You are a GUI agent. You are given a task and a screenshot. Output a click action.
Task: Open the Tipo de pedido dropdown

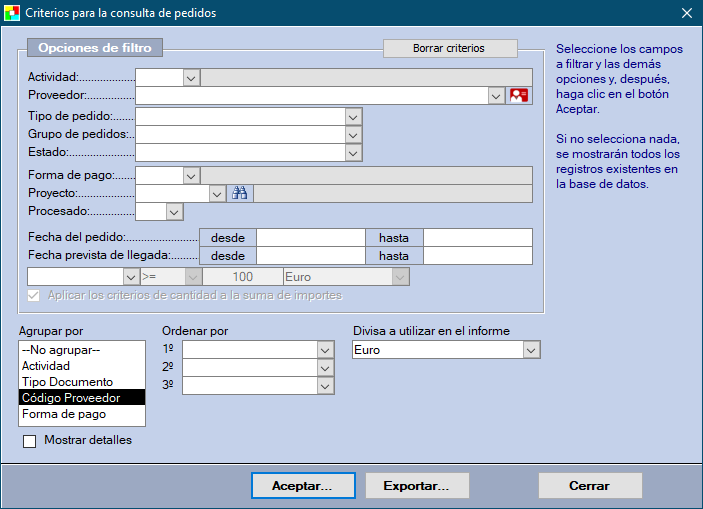point(352,116)
